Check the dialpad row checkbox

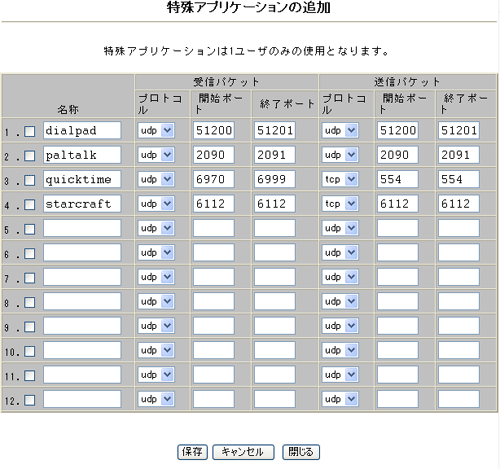30,131
